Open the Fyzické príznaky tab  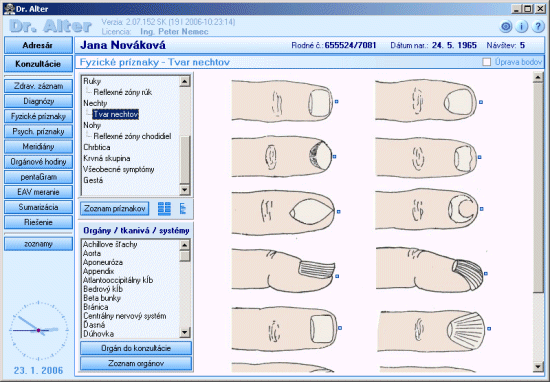38,116
